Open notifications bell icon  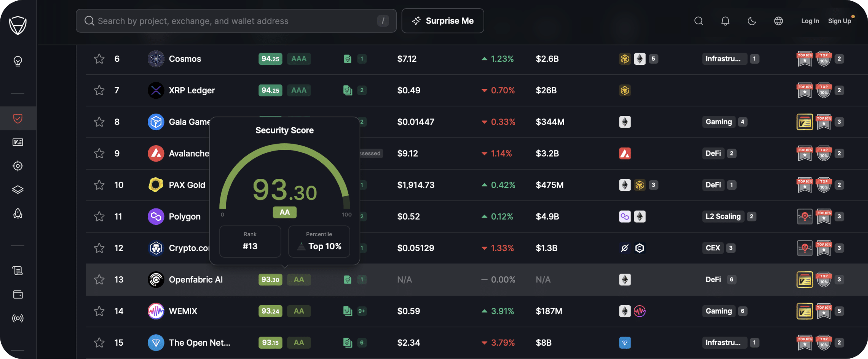coord(725,21)
